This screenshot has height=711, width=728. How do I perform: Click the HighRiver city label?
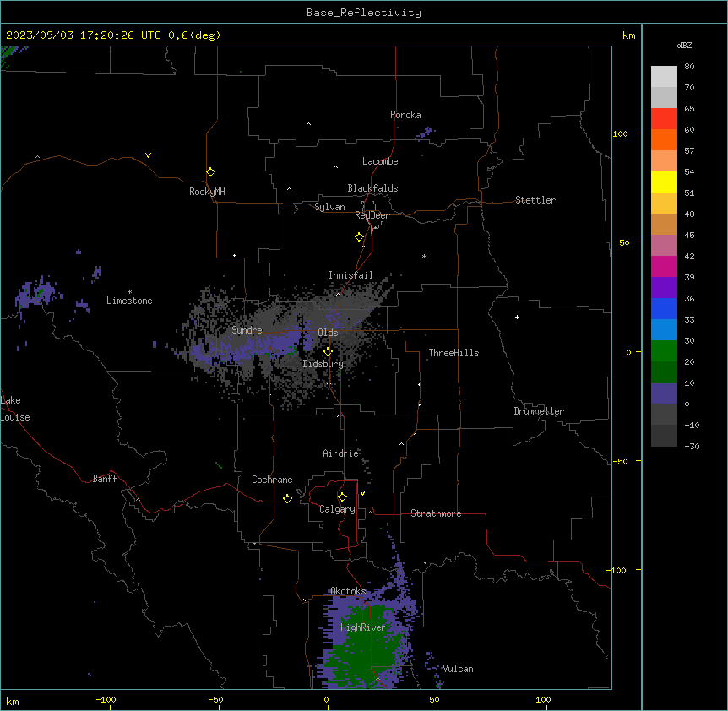pos(362,627)
